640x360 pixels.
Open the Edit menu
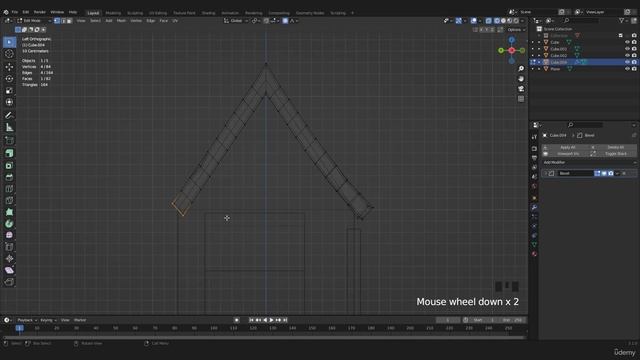point(26,12)
